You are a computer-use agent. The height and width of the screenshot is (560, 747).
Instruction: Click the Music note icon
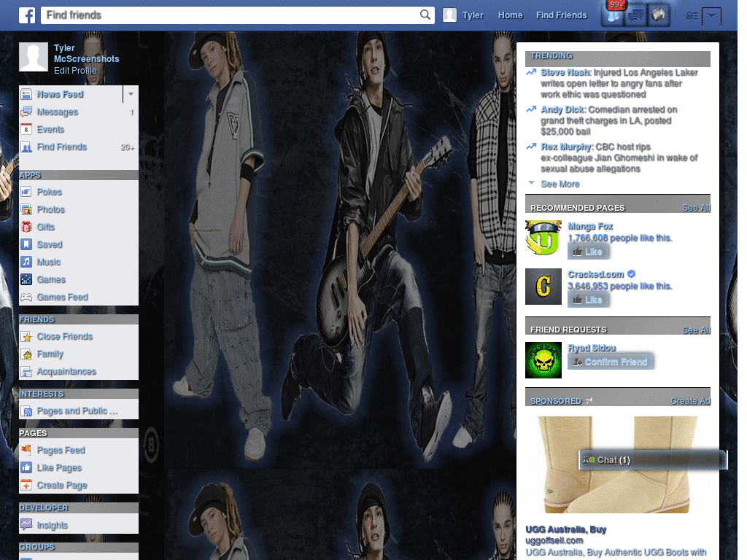tap(26, 262)
